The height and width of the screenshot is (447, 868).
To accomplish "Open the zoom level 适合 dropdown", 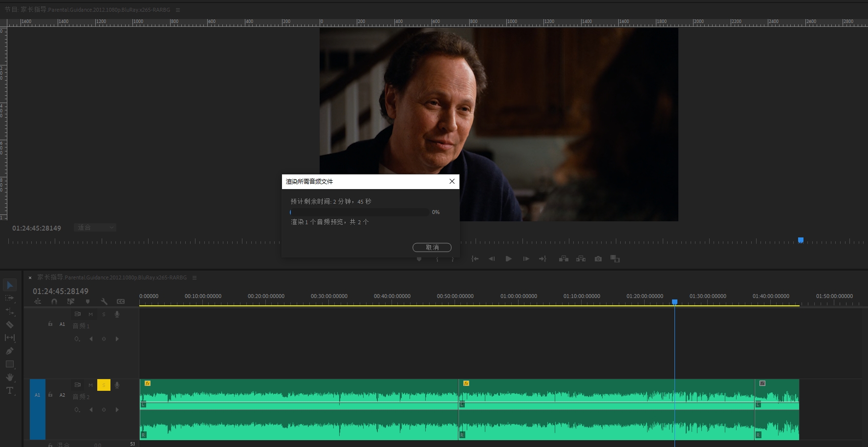I will [x=95, y=228].
